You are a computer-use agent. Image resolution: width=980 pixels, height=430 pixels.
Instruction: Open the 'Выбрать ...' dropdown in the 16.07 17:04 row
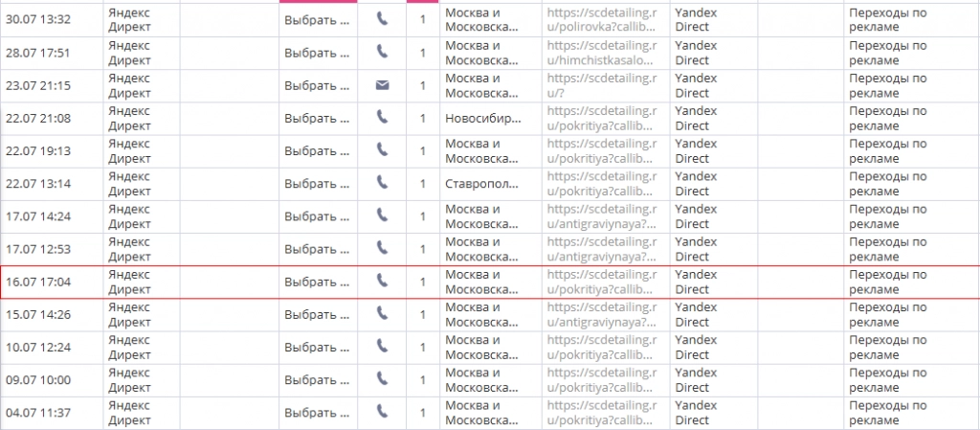point(318,282)
